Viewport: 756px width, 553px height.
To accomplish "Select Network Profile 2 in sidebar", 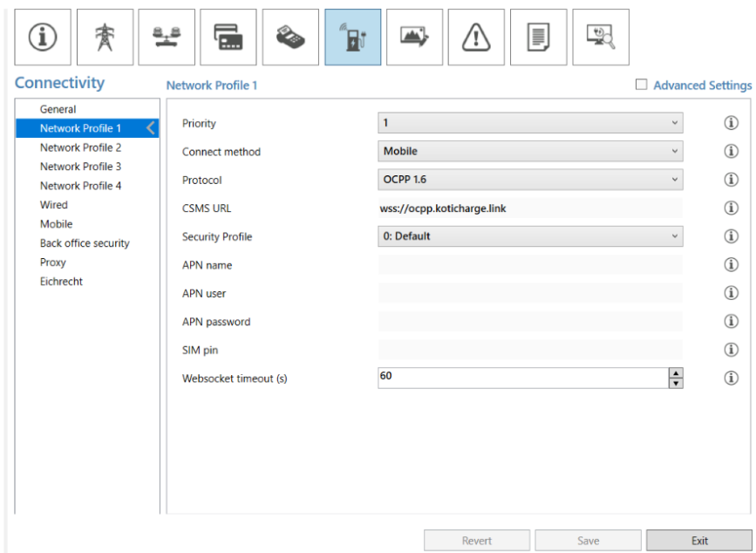I will pyautogui.click(x=80, y=147).
